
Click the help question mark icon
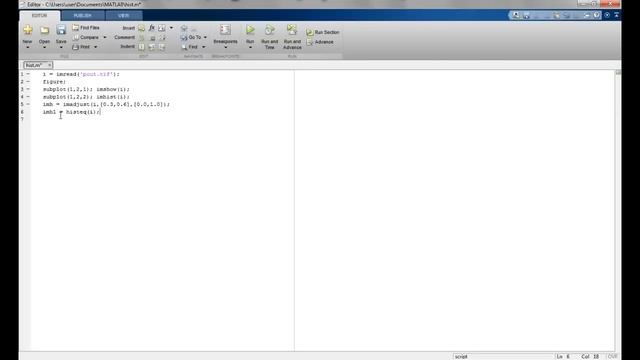click(x=597, y=15)
